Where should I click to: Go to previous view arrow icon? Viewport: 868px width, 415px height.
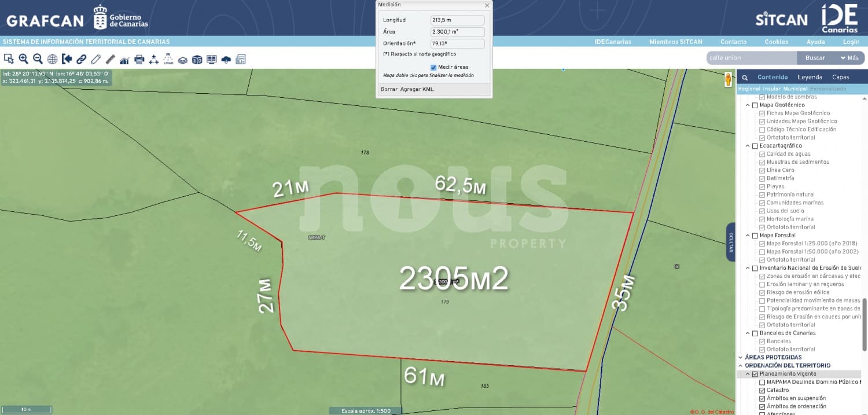pyautogui.click(x=67, y=58)
